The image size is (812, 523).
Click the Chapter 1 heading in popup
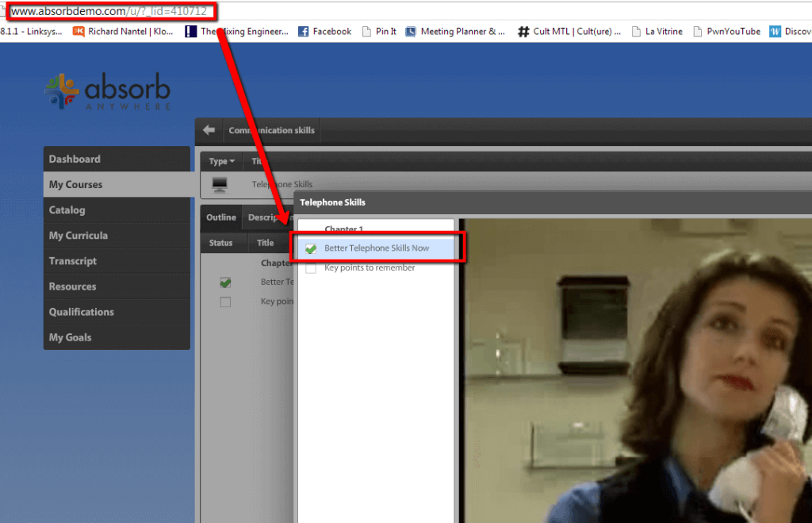[344, 229]
